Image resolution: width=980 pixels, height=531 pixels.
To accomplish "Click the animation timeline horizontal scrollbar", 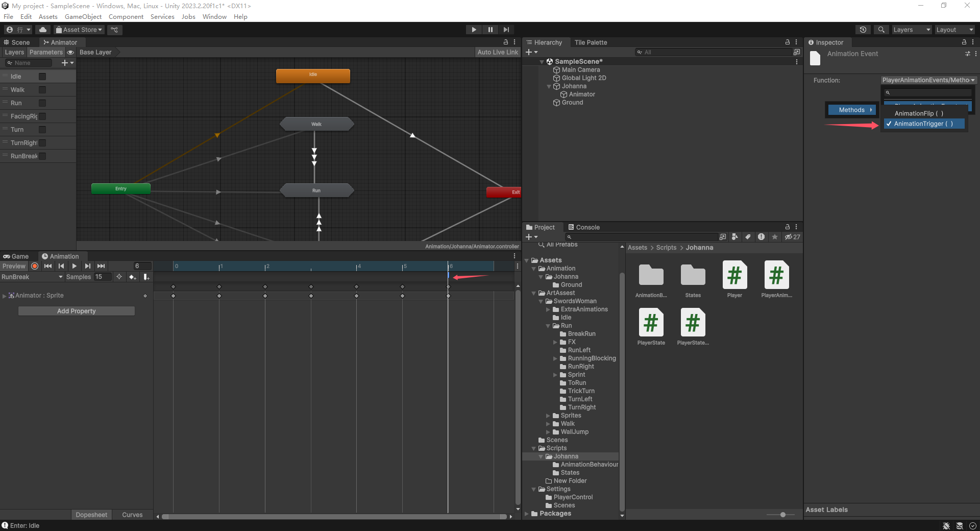I will [x=334, y=517].
